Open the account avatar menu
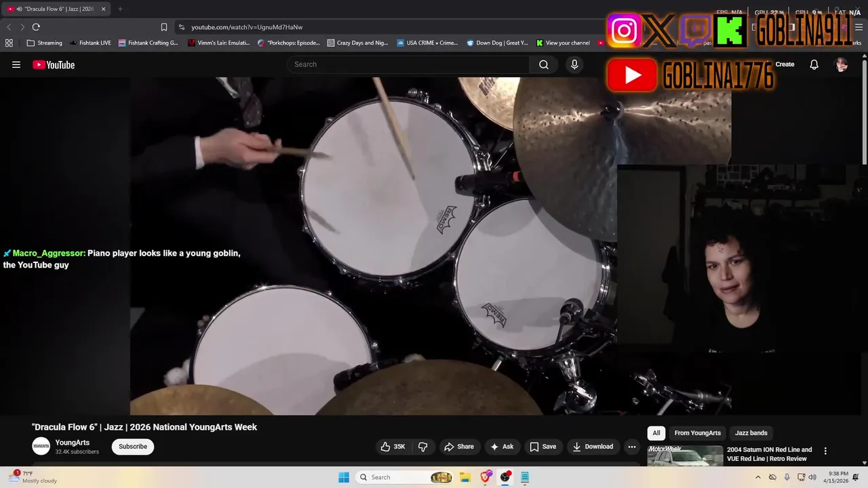The image size is (868, 488). point(842,64)
